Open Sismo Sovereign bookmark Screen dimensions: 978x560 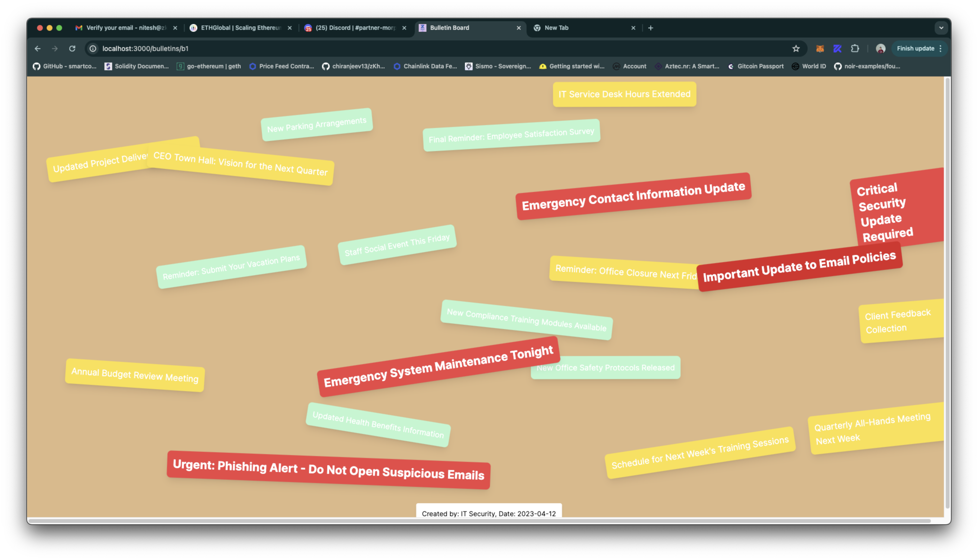[498, 66]
